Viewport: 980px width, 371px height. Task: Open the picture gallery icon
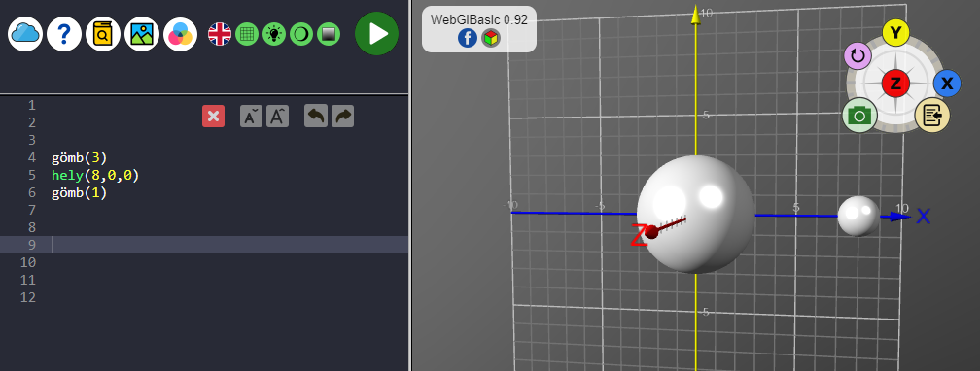142,34
